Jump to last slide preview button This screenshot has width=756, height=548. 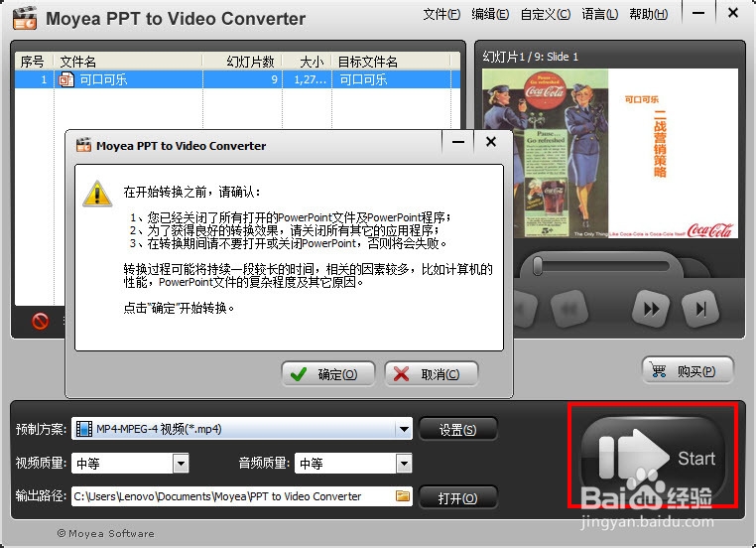tap(700, 309)
